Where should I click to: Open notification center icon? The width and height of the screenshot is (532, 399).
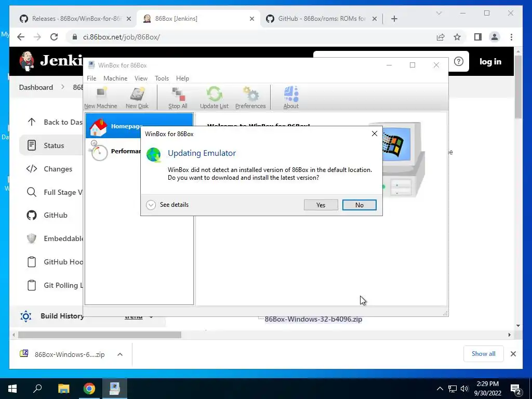516,389
